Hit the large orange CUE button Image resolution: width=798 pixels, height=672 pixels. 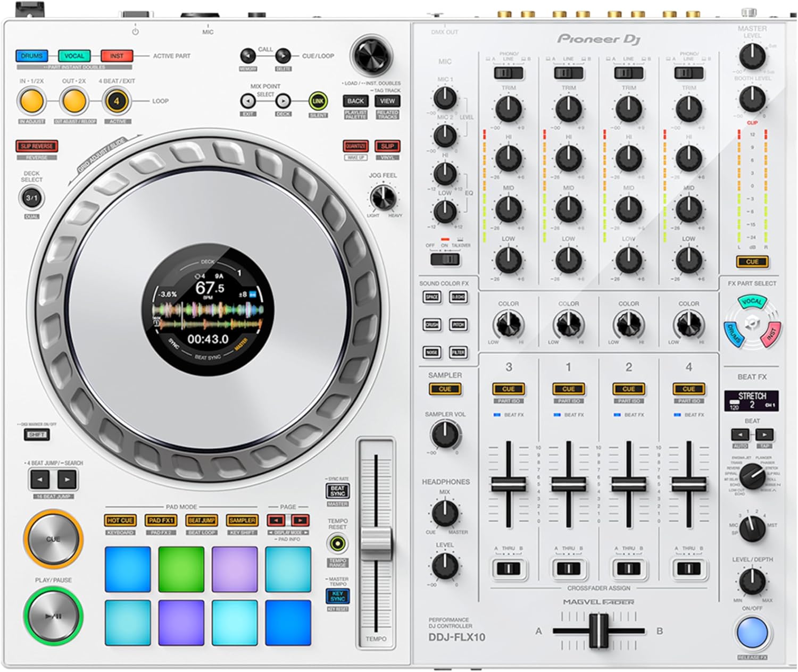pyautogui.click(x=53, y=539)
